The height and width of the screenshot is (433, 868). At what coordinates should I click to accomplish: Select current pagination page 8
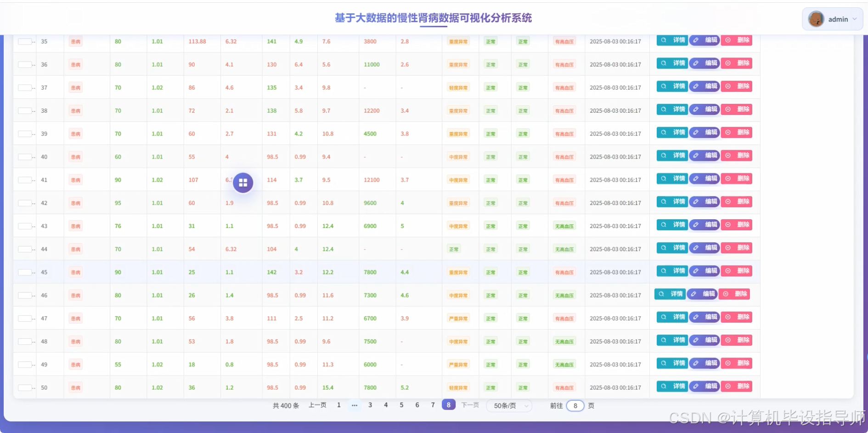point(449,405)
